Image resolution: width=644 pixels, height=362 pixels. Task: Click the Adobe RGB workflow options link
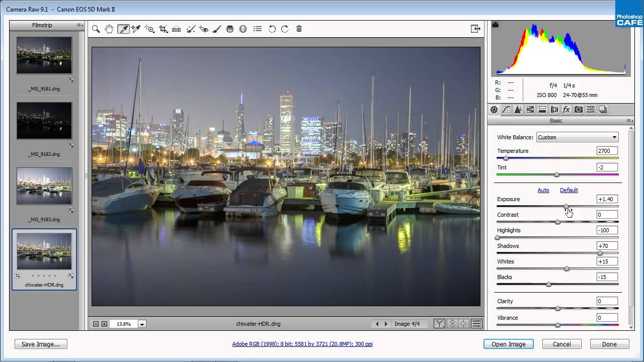(302, 344)
